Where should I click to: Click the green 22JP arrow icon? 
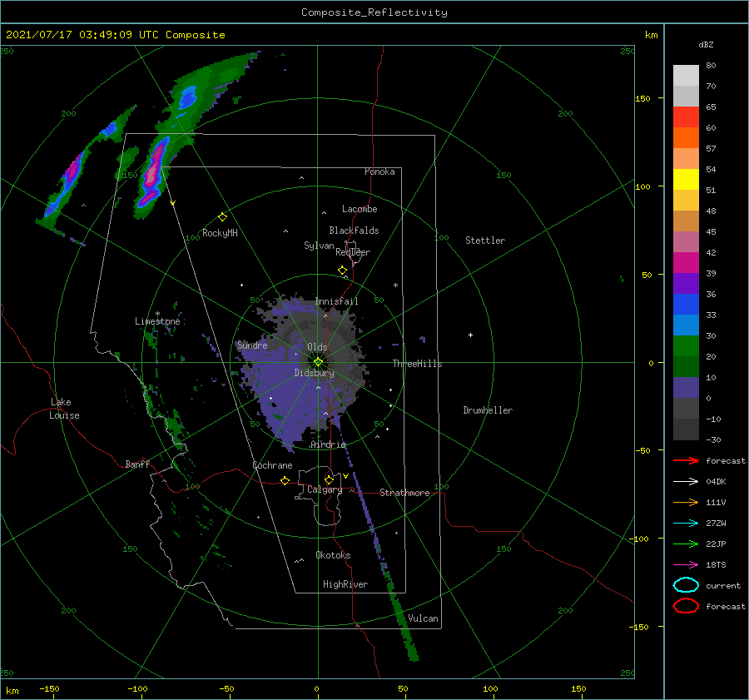coord(686,544)
